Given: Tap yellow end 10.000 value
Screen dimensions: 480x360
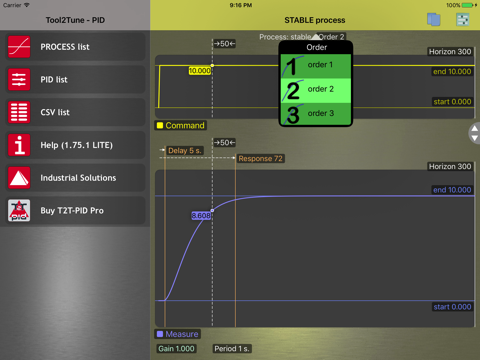Looking at the screenshot, I should [x=452, y=72].
